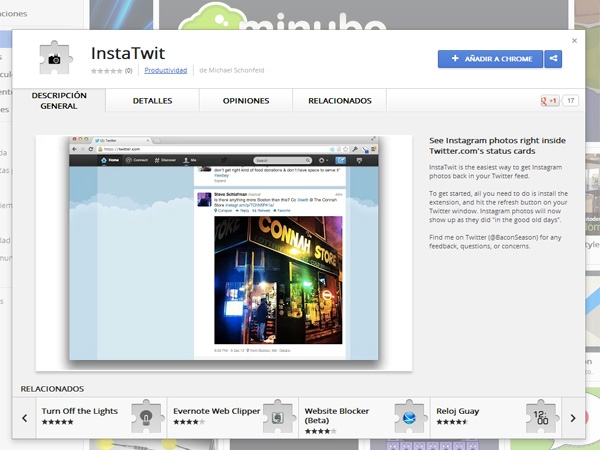
Task: Close the InstaTwit detail dialog
Action: 574,41
